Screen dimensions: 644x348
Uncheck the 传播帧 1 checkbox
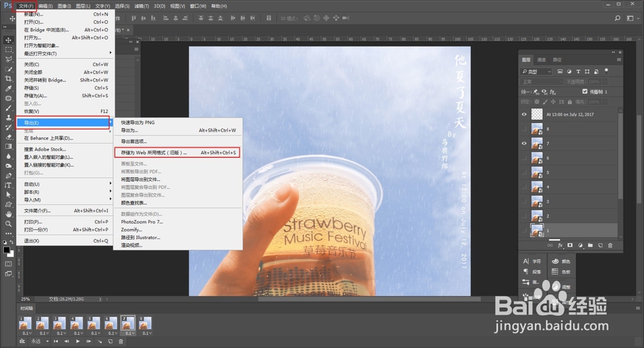point(585,91)
